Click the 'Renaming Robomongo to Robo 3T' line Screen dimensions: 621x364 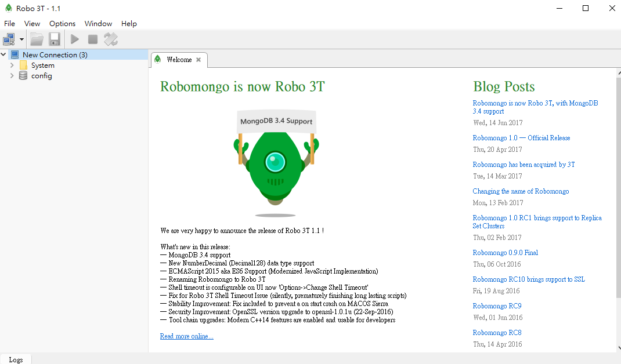[212, 279]
